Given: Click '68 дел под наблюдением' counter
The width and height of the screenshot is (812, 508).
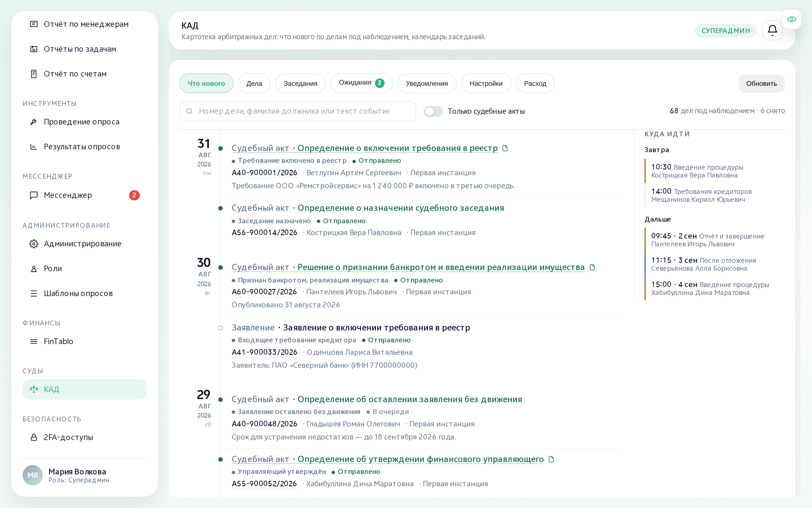Looking at the screenshot, I should point(712,111).
